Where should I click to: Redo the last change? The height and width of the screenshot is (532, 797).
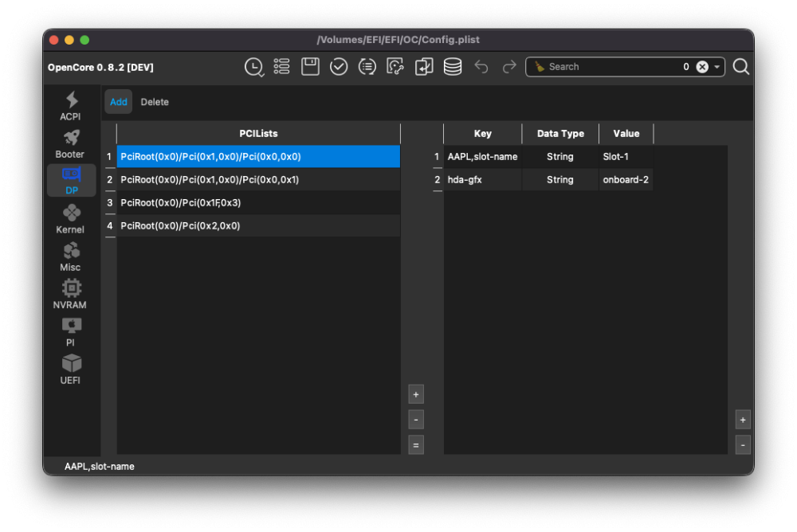click(508, 67)
